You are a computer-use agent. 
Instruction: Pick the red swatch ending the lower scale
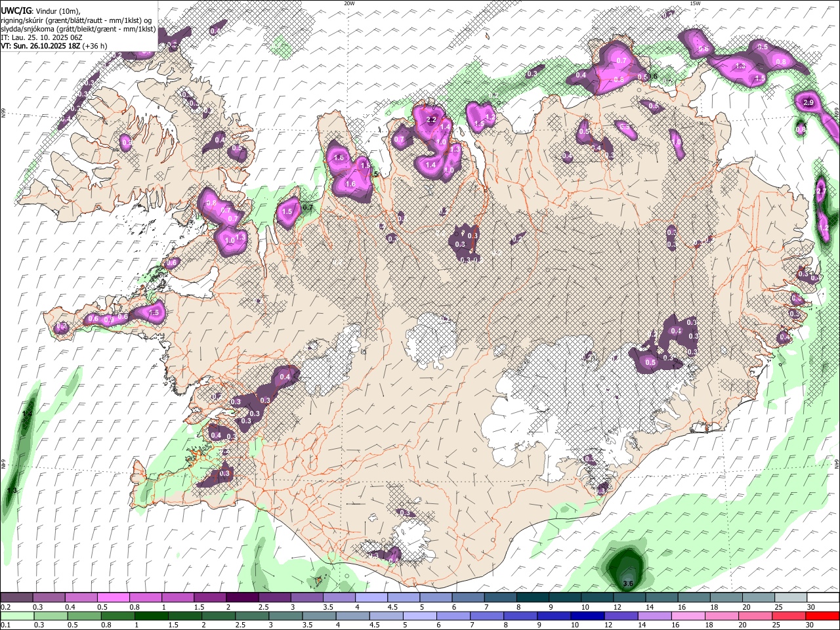coord(823,616)
